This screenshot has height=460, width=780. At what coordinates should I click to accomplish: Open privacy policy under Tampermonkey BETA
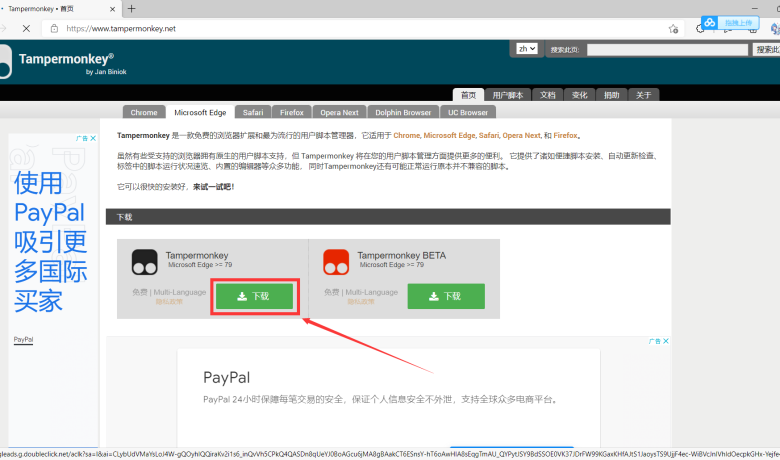click(x=361, y=302)
